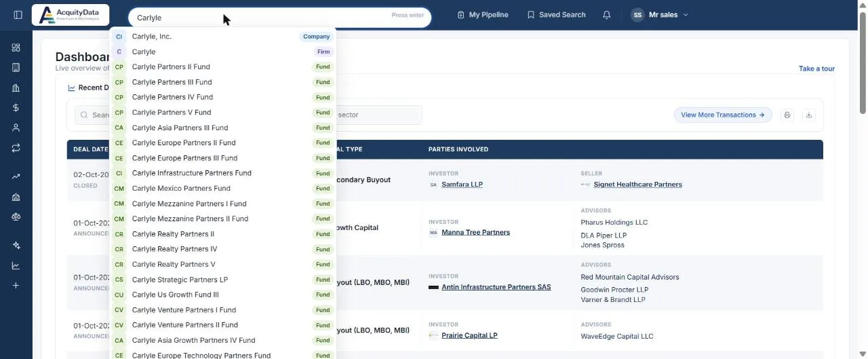This screenshot has height=359, width=868.
Task: Open Signet Healthcare Partners seller link
Action: click(x=637, y=185)
